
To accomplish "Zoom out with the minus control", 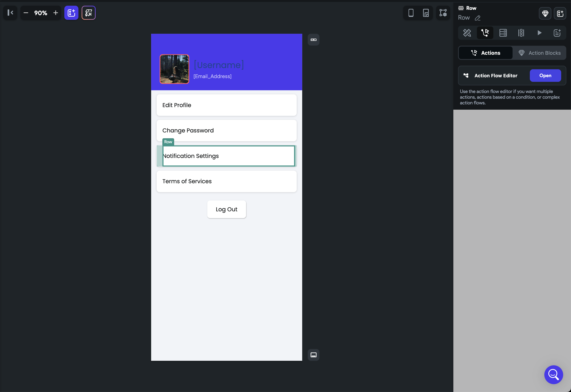I will tap(25, 13).
